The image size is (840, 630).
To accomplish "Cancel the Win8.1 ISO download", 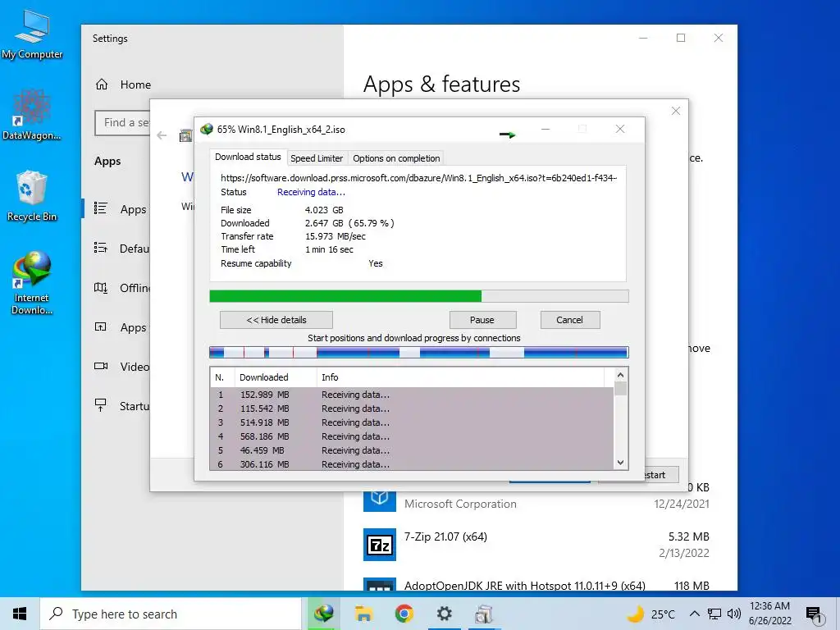I will (x=569, y=320).
